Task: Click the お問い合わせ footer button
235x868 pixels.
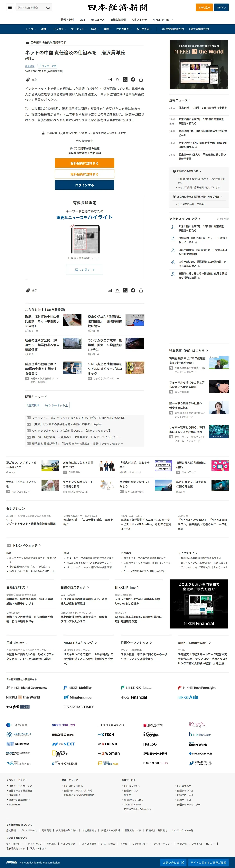Action: 173,862
